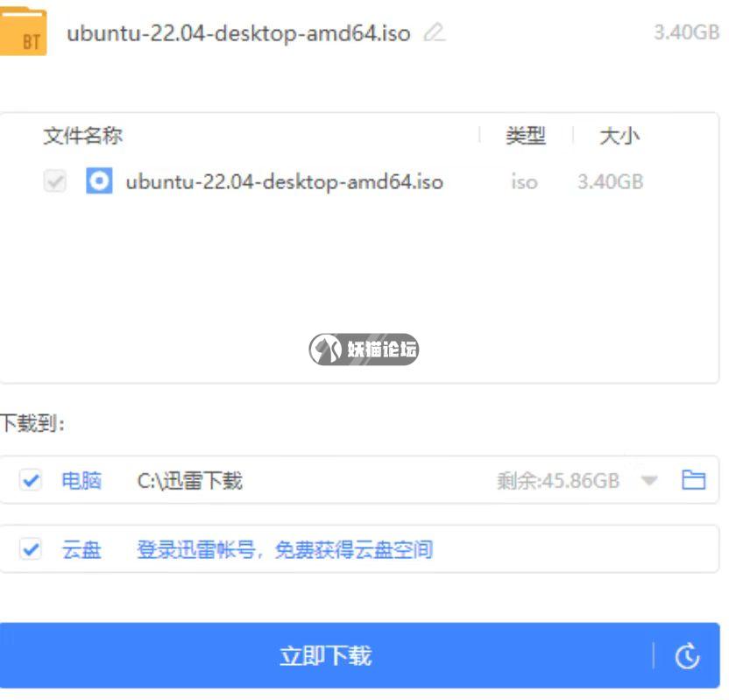Click the C:\迅雷下载 path field
The height and width of the screenshot is (700, 729).
pyautogui.click(x=189, y=480)
